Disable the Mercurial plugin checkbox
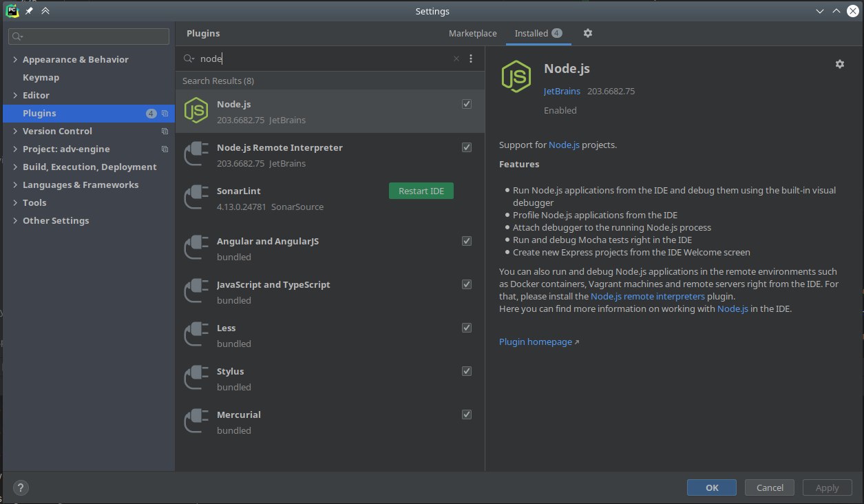 [467, 414]
